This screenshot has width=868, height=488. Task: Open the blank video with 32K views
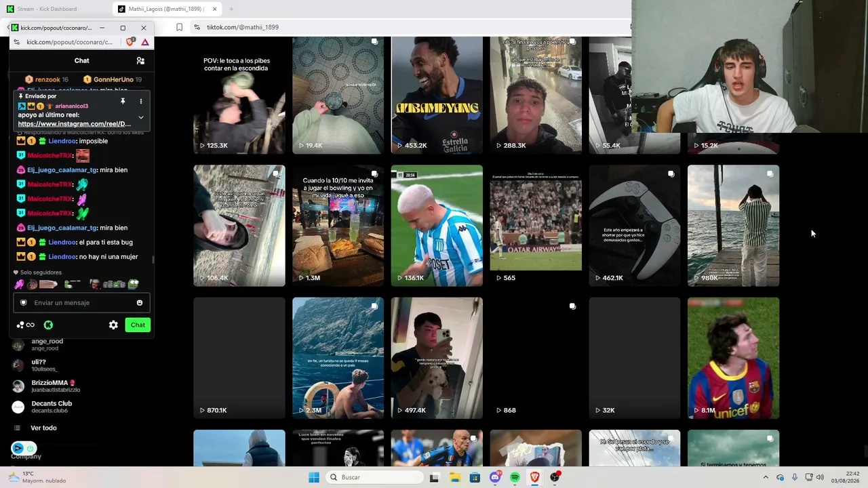click(x=635, y=358)
